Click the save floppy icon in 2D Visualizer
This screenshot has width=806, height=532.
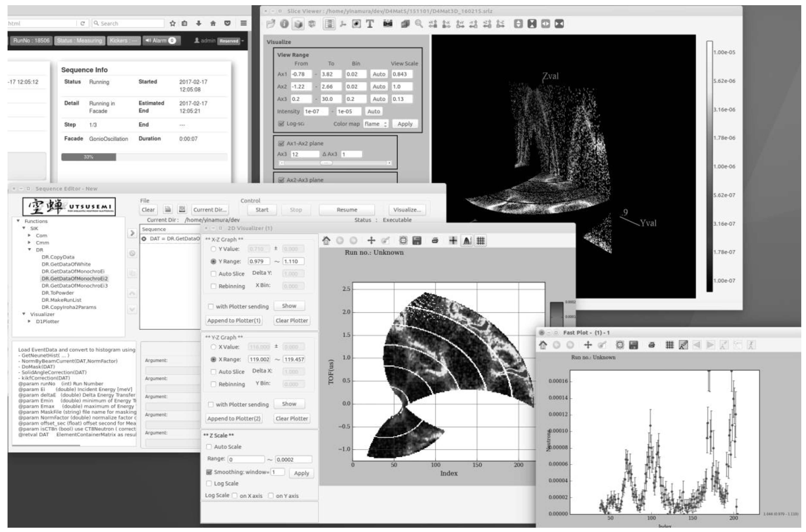(x=417, y=241)
